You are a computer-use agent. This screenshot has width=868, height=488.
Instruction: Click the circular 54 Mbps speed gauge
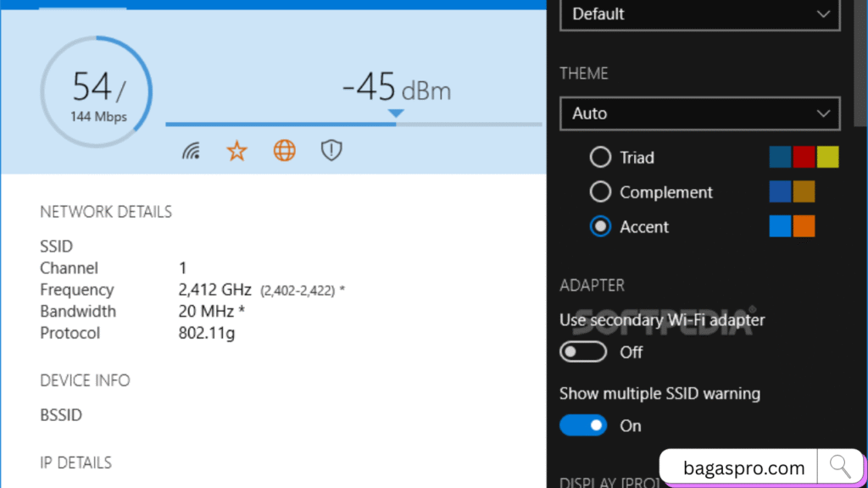tap(97, 91)
